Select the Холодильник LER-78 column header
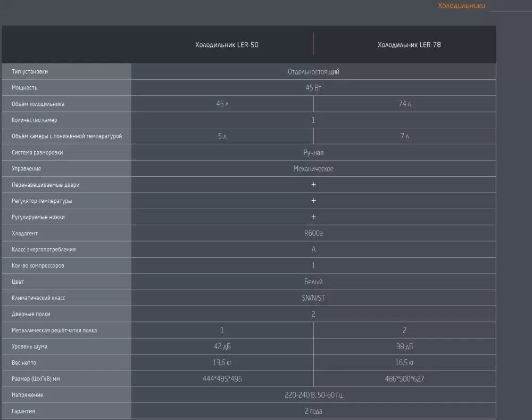This screenshot has width=532, height=420. [409, 45]
